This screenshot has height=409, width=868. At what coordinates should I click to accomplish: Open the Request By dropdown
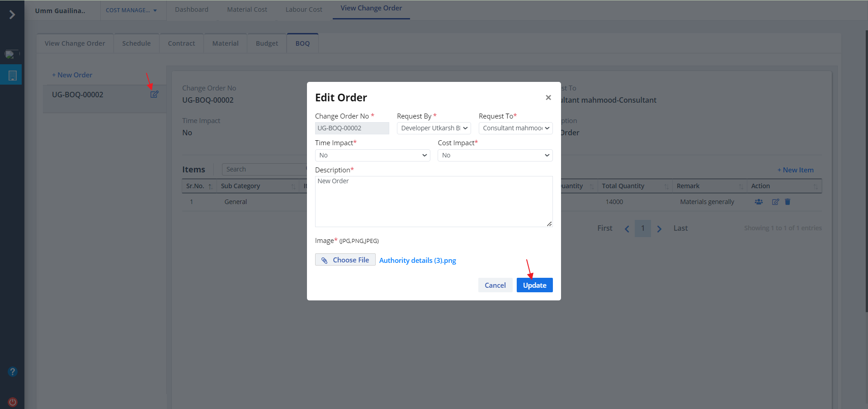pyautogui.click(x=434, y=128)
